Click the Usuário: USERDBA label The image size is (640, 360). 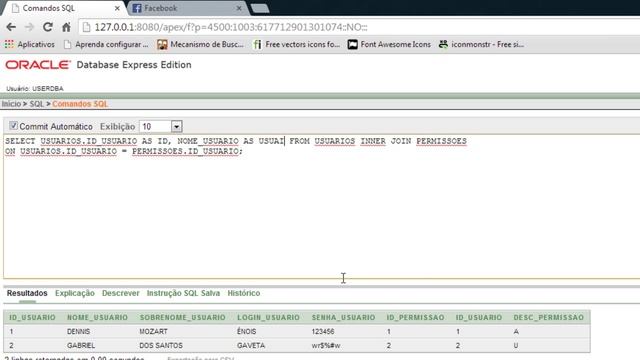[35, 89]
